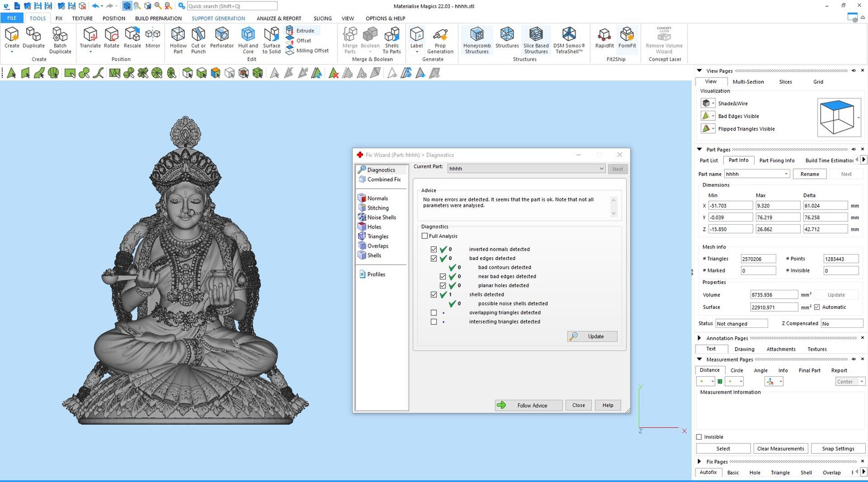Viewport: 868px width, 482px height.
Task: Open the Part name dropdown
Action: (x=786, y=174)
